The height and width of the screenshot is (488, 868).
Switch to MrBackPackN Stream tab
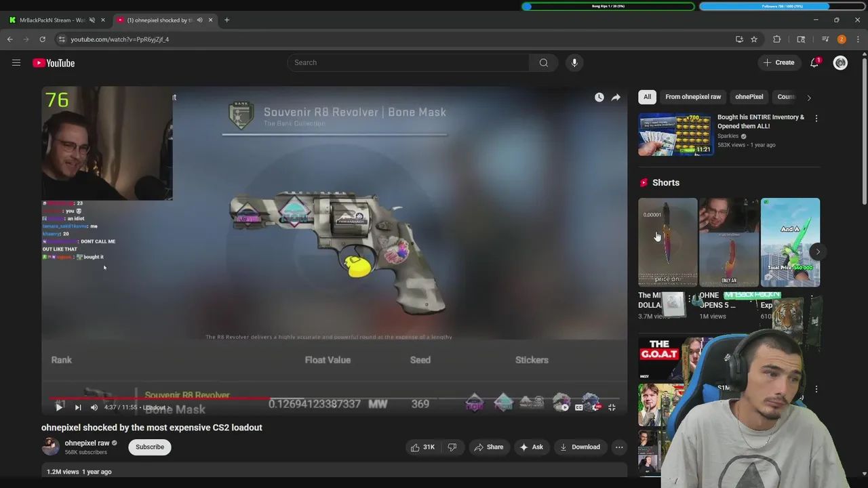click(x=52, y=20)
